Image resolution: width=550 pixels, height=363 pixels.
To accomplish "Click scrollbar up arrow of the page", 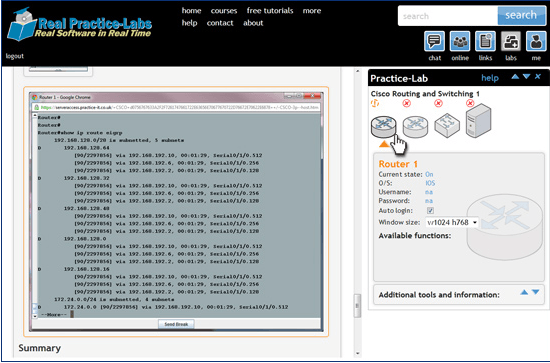I will (x=357, y=71).
